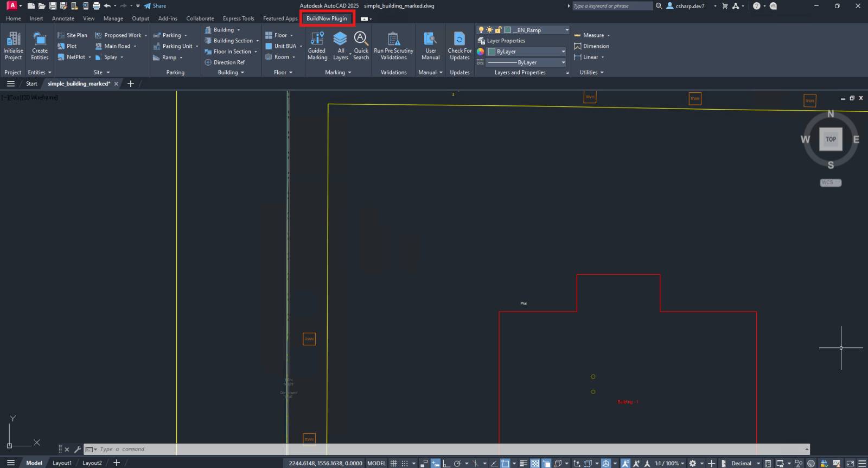Image resolution: width=868 pixels, height=468 pixels.
Task: Click the Initialise Project icon
Action: (x=13, y=39)
